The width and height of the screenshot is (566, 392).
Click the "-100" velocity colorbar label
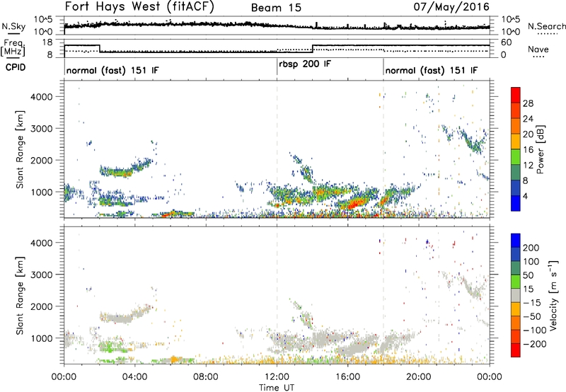(535, 330)
